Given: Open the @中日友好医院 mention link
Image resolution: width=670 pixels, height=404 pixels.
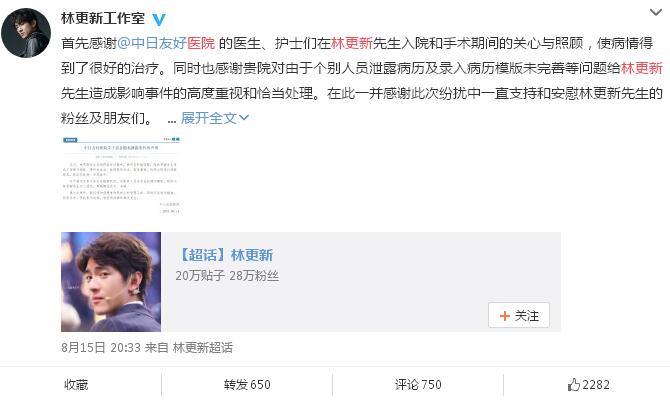Looking at the screenshot, I should click(166, 43).
